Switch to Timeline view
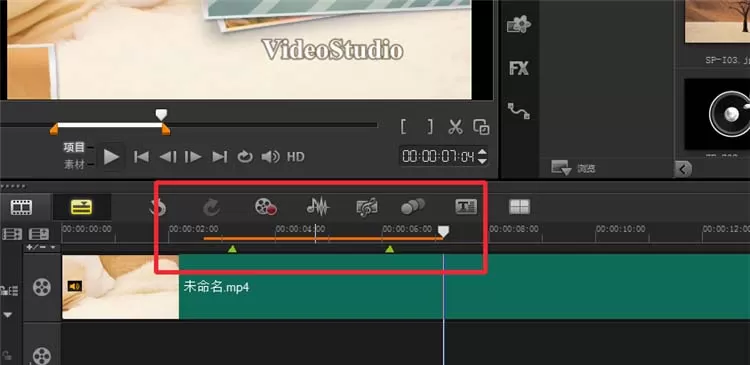The height and width of the screenshot is (365, 750). pyautogui.click(x=82, y=207)
